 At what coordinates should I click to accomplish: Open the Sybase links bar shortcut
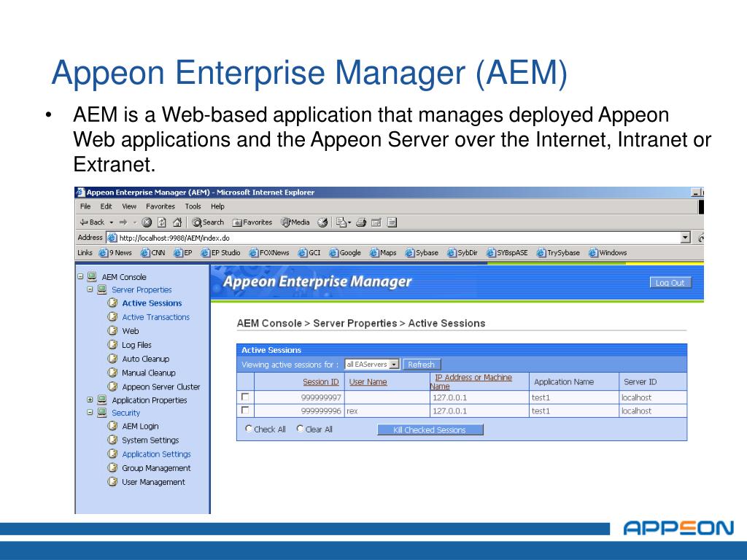(422, 253)
